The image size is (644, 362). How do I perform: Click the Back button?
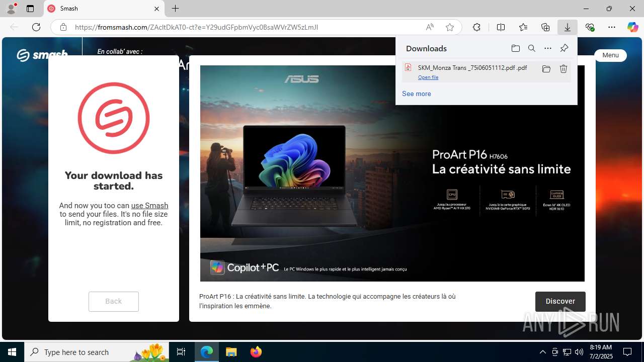114,301
